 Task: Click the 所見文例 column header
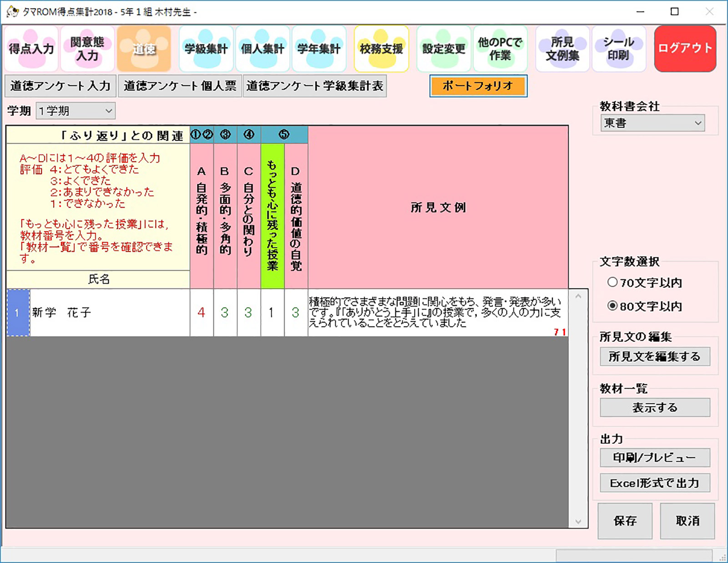coord(438,207)
